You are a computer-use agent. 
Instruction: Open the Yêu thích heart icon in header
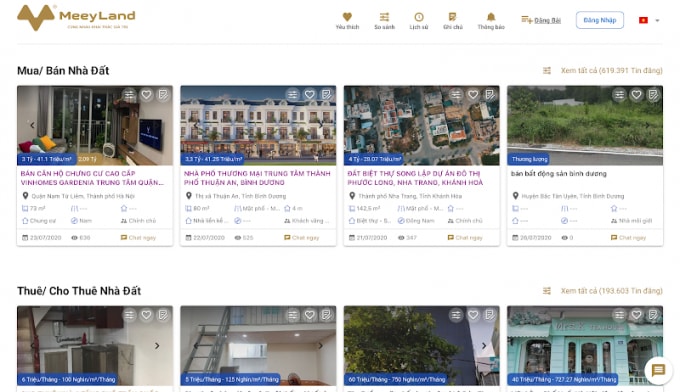347,20
